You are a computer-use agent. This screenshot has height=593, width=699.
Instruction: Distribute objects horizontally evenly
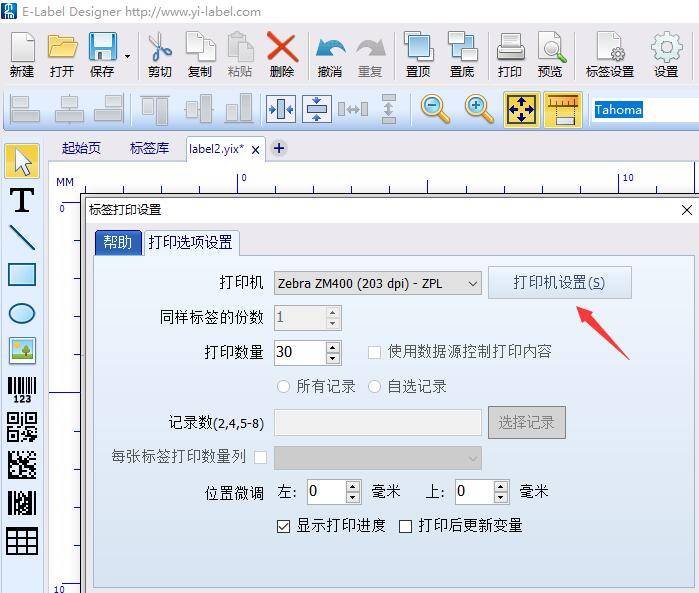tap(353, 109)
